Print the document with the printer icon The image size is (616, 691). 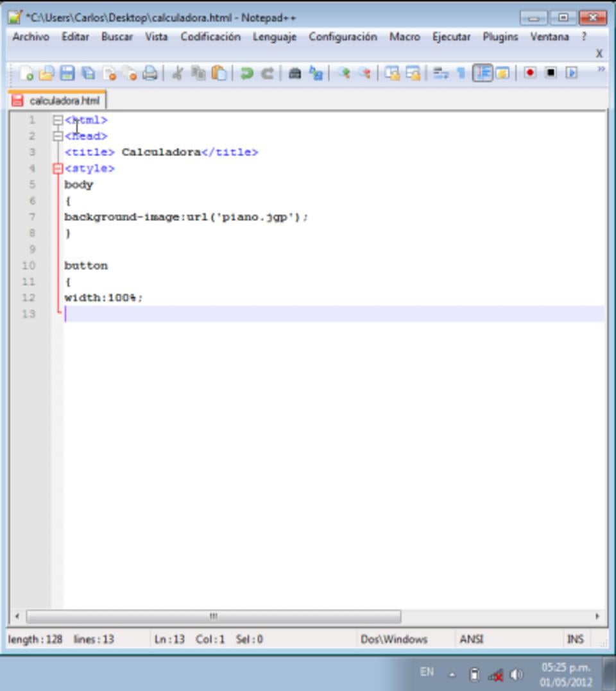(150, 73)
